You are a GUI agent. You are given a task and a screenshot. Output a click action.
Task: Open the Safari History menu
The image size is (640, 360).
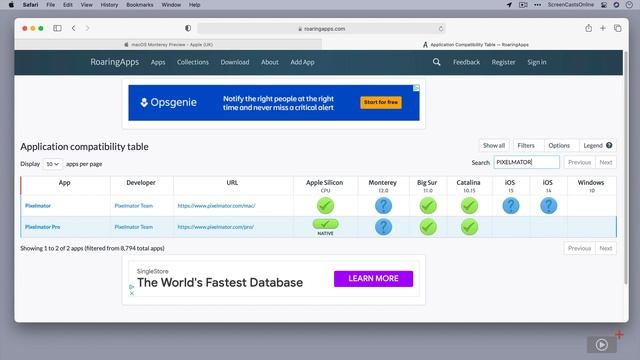109,5
